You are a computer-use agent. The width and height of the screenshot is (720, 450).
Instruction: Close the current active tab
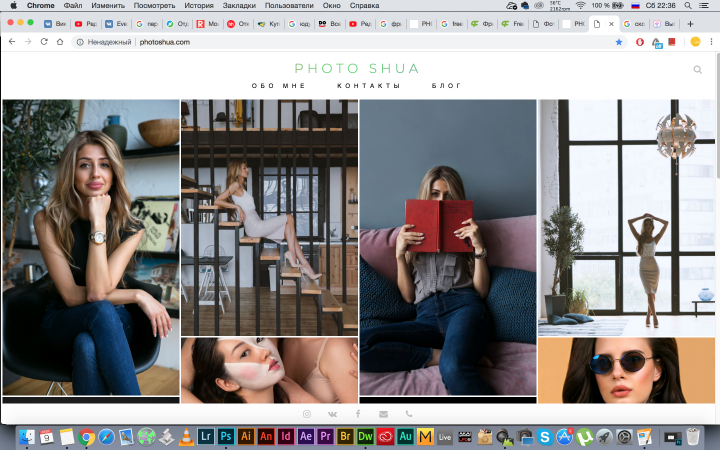(x=611, y=24)
